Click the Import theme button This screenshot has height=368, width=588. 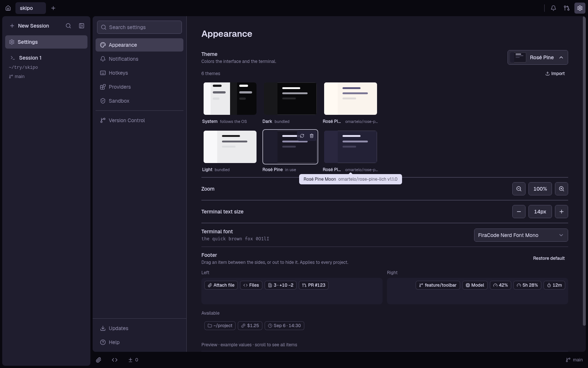555,74
